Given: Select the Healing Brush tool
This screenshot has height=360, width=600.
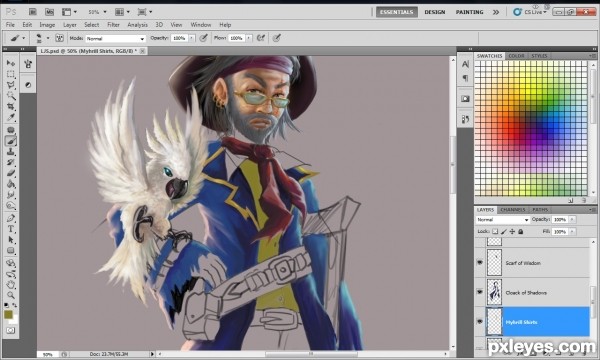Looking at the screenshot, I should 11,130.
